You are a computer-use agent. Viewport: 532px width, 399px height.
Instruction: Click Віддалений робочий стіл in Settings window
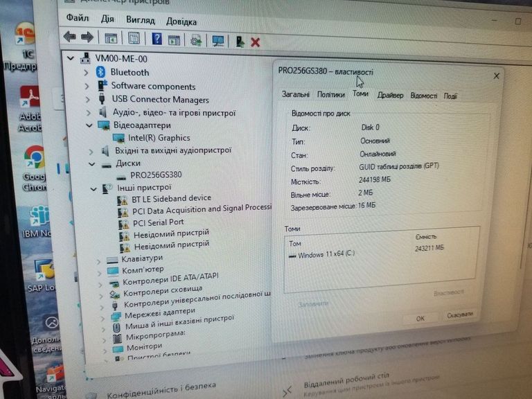(346, 380)
